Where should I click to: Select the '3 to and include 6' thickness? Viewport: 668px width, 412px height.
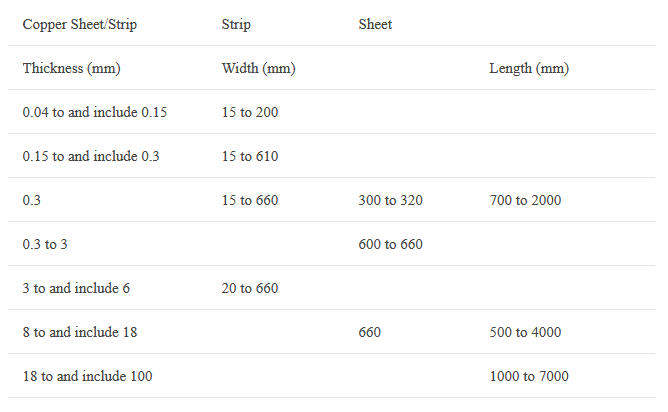click(x=76, y=288)
